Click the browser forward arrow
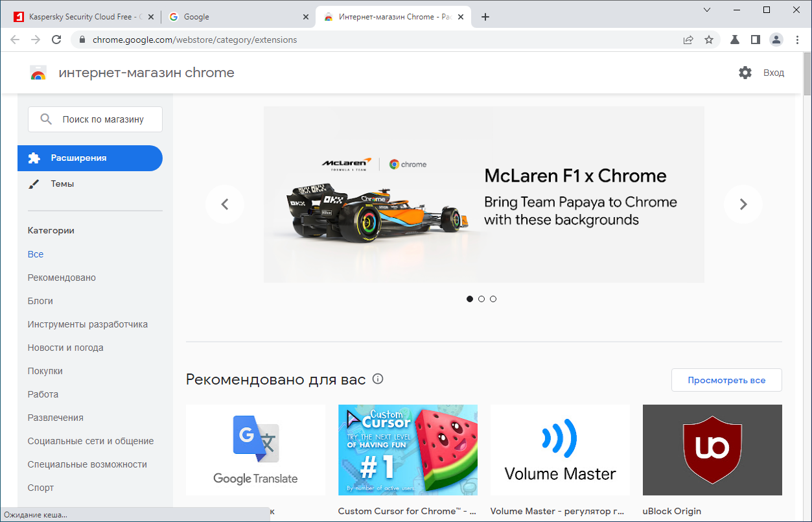The image size is (812, 522). (x=36, y=40)
